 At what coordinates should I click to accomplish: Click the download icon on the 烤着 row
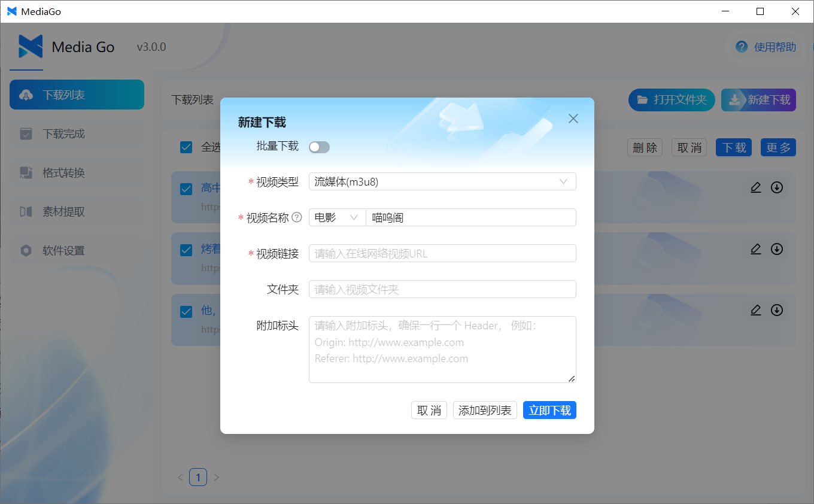pos(777,249)
